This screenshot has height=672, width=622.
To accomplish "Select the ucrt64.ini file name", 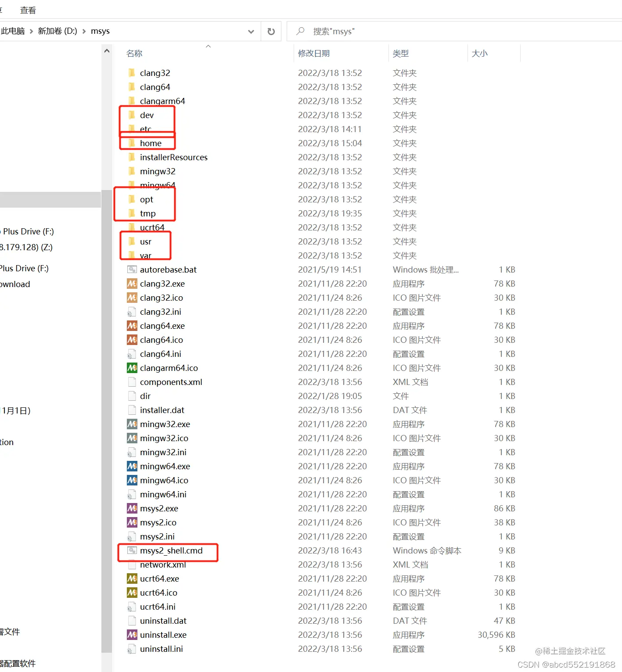I will 158,607.
